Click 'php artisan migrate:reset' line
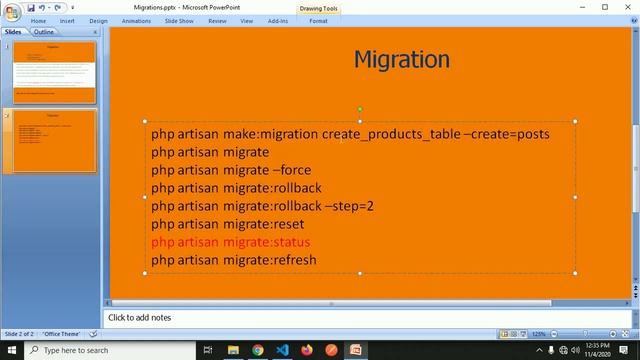 point(228,224)
